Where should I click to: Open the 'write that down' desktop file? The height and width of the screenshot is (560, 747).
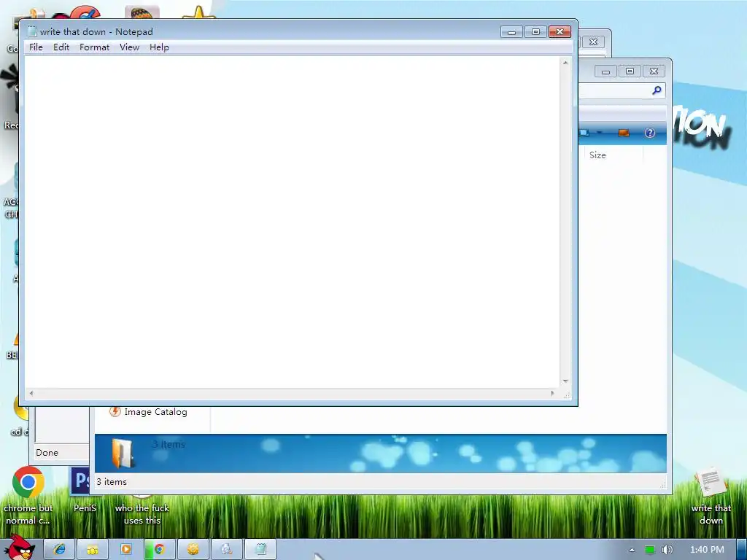[x=711, y=496]
